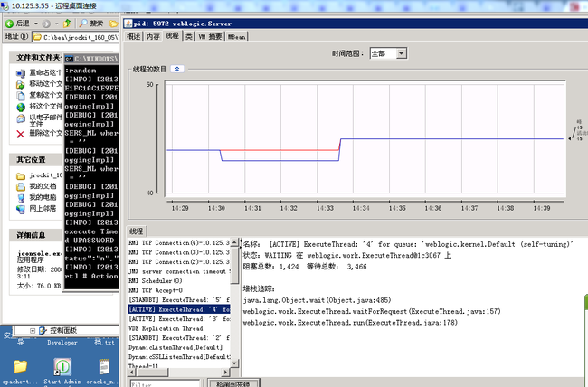Click thread list horizontal scrollbar left arrow
The width and height of the screenshot is (588, 387).
(132, 372)
